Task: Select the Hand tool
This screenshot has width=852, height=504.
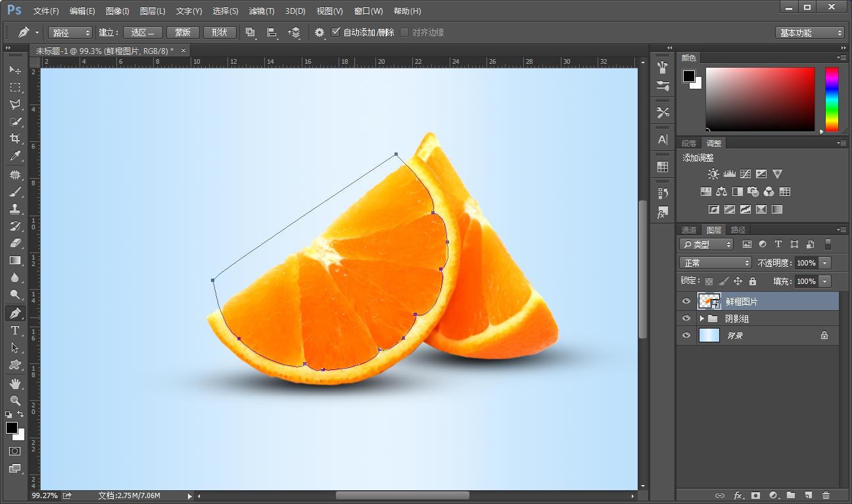Action: (14, 383)
